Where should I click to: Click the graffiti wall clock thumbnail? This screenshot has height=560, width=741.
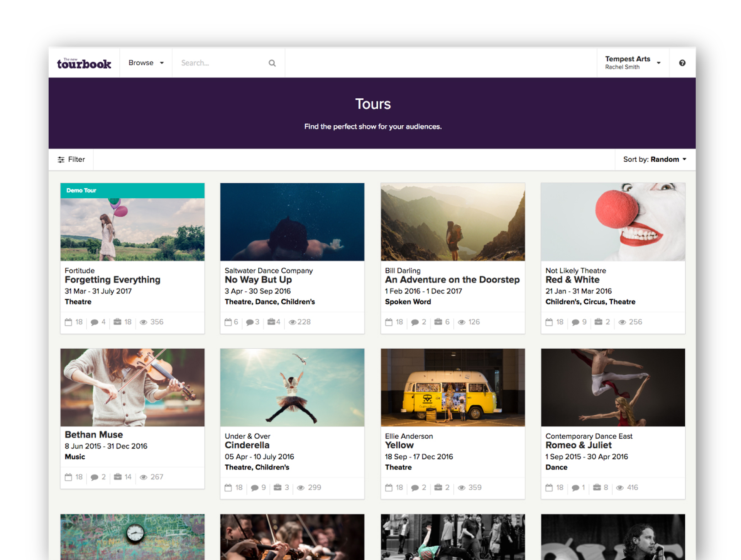point(132,537)
